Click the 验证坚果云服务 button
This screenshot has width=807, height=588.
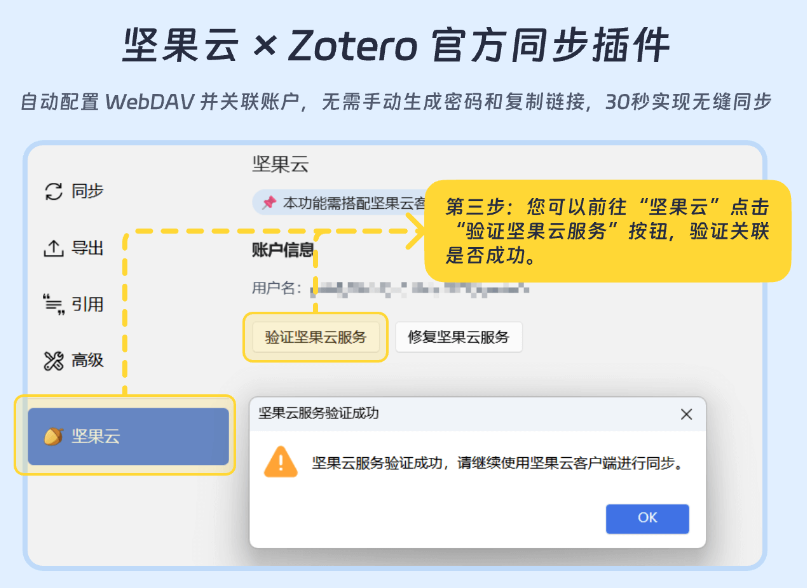pos(315,337)
